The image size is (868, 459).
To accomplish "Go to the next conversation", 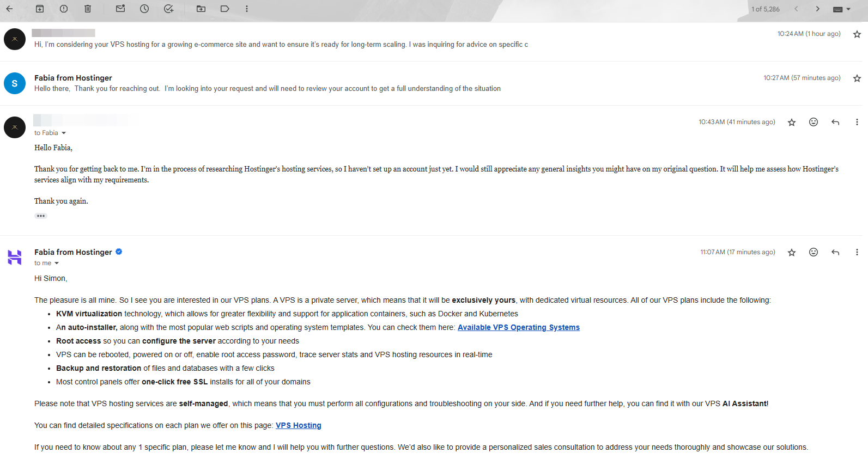I will [818, 9].
